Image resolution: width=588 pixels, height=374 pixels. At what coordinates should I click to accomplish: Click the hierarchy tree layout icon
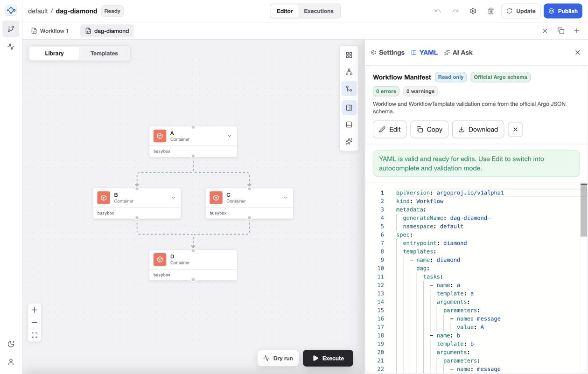click(349, 72)
